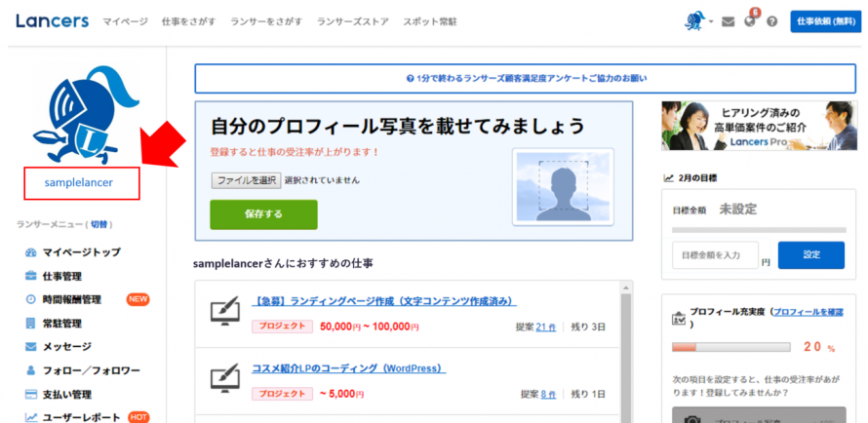Viewport: 868px width, 423px height.
Task: Open the help question mark icon
Action: coord(771,22)
